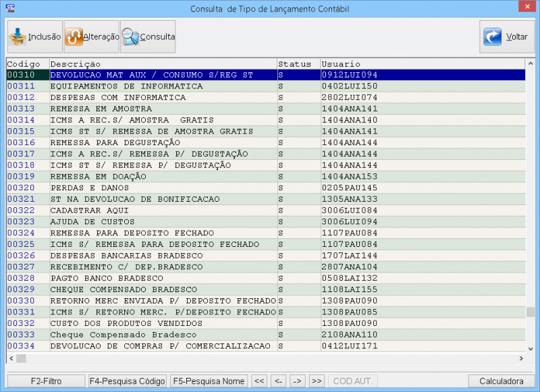Screen dimensions: 540x392
Task: Click the Inclusão toolbar button
Action: 34,37
